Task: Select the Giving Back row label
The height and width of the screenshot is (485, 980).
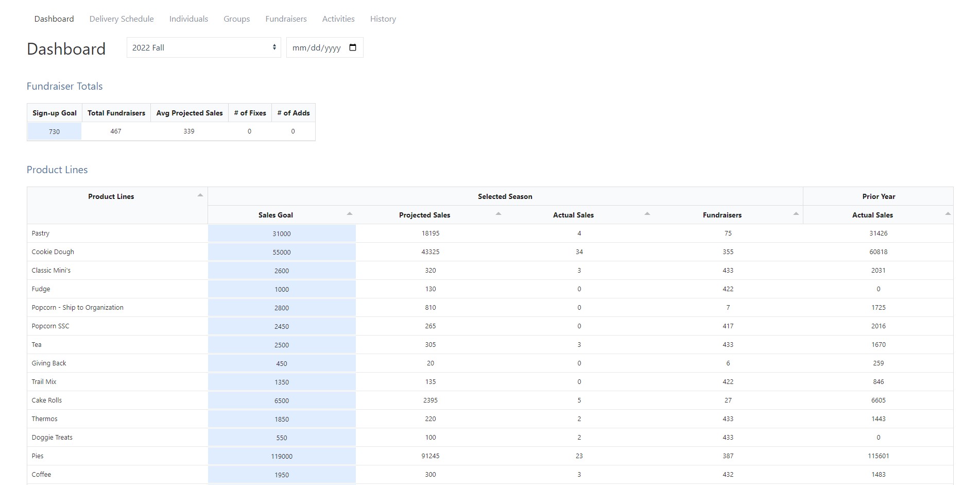Action: point(49,363)
